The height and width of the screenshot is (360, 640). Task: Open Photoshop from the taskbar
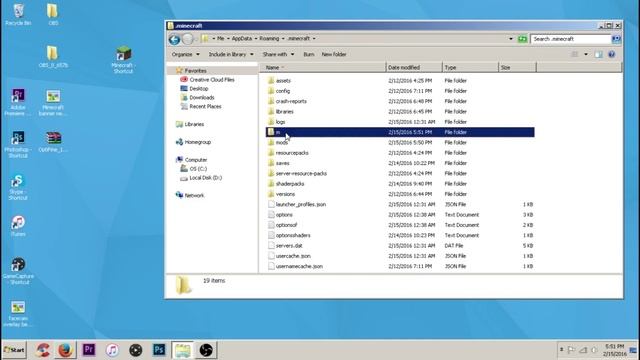pyautogui.click(x=159, y=350)
